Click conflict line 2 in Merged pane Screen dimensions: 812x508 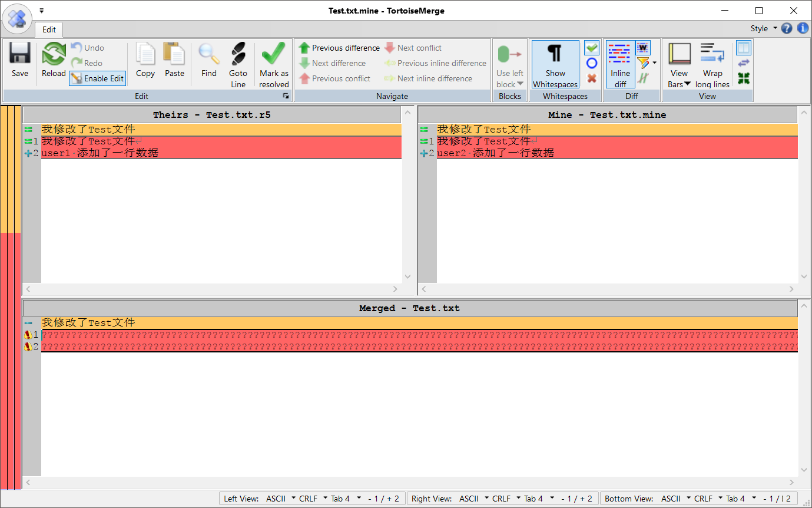coord(419,347)
